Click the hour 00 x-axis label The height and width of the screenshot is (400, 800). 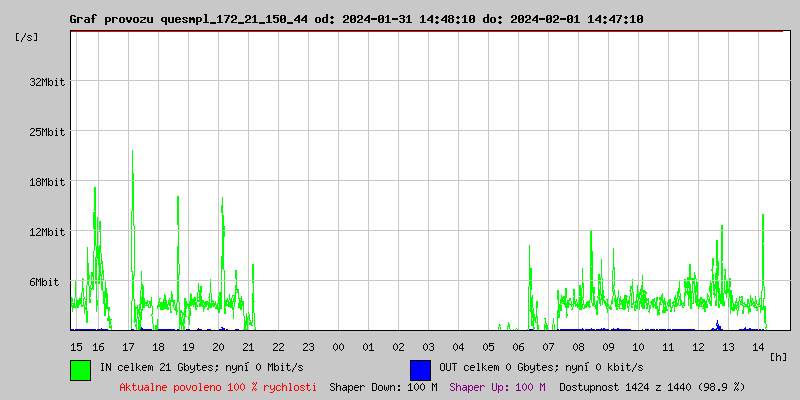(338, 346)
